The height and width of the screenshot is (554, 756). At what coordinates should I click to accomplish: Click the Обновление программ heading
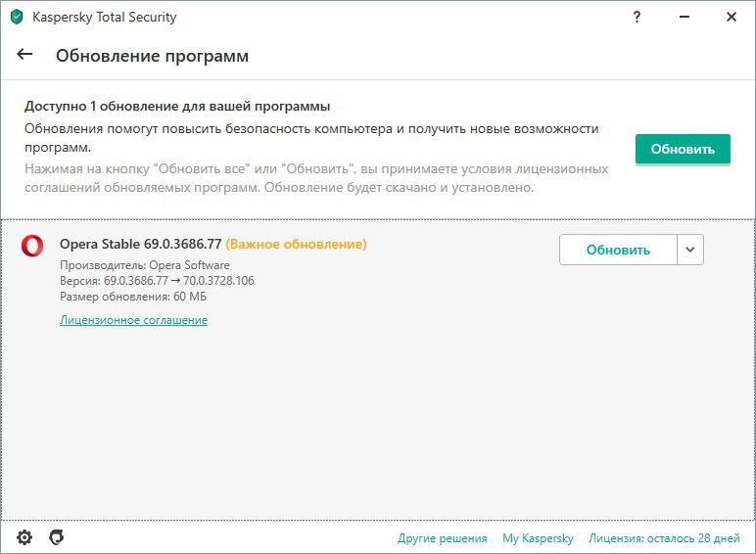coord(153,56)
